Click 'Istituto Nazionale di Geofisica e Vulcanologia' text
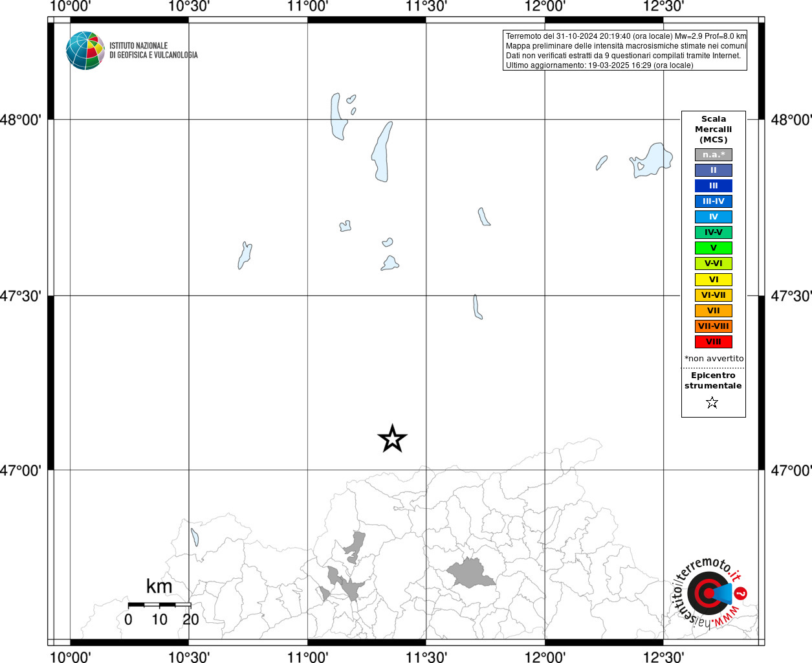Image resolution: width=812 pixels, height=663 pixels. pyautogui.click(x=153, y=51)
